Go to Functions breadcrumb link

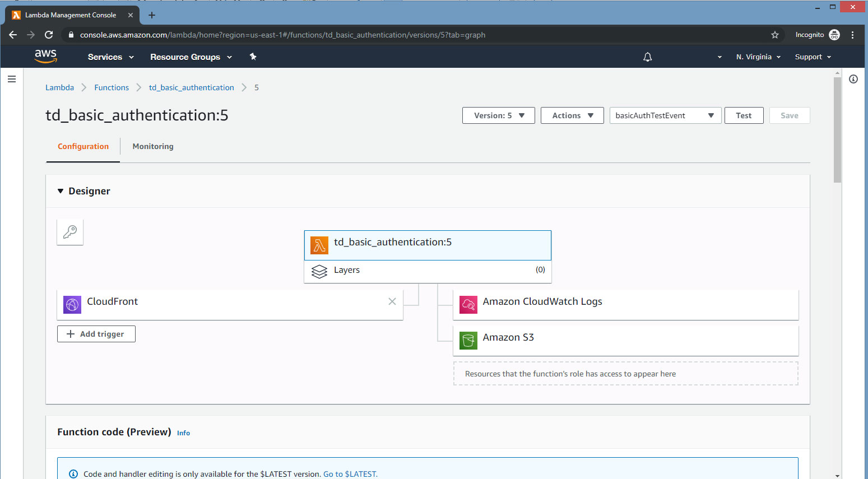[112, 87]
